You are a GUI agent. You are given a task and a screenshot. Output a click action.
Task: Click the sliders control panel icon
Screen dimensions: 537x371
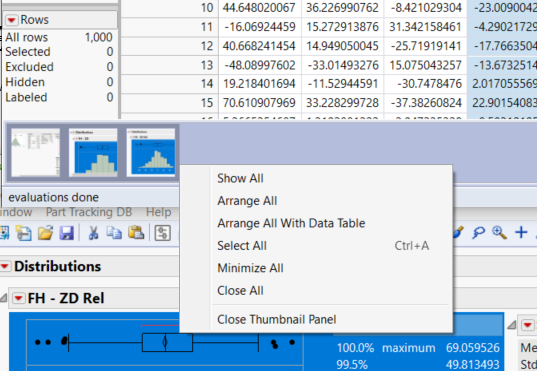point(163,233)
